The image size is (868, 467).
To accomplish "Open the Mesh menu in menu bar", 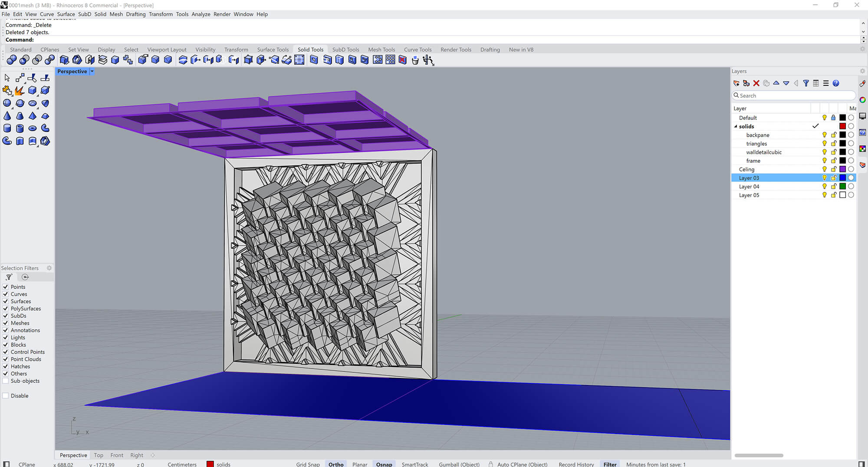I will pyautogui.click(x=116, y=14).
